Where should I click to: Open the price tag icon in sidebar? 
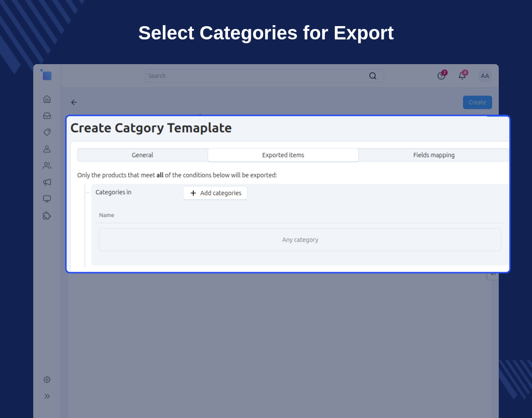click(47, 133)
